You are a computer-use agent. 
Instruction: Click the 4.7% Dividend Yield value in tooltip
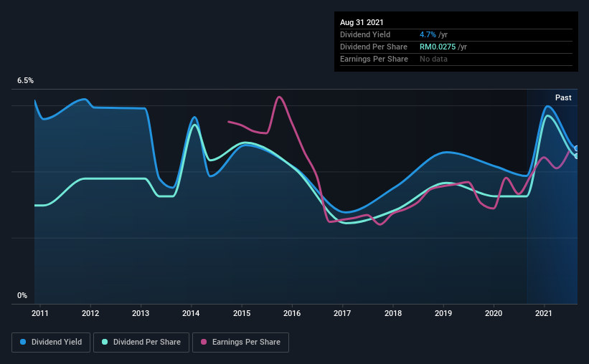click(428, 34)
